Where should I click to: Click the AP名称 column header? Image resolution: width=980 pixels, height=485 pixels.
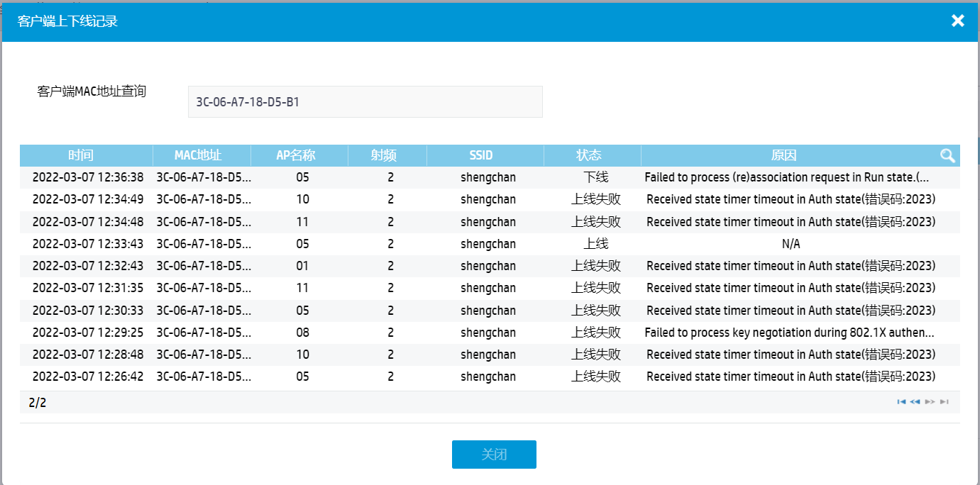click(299, 155)
